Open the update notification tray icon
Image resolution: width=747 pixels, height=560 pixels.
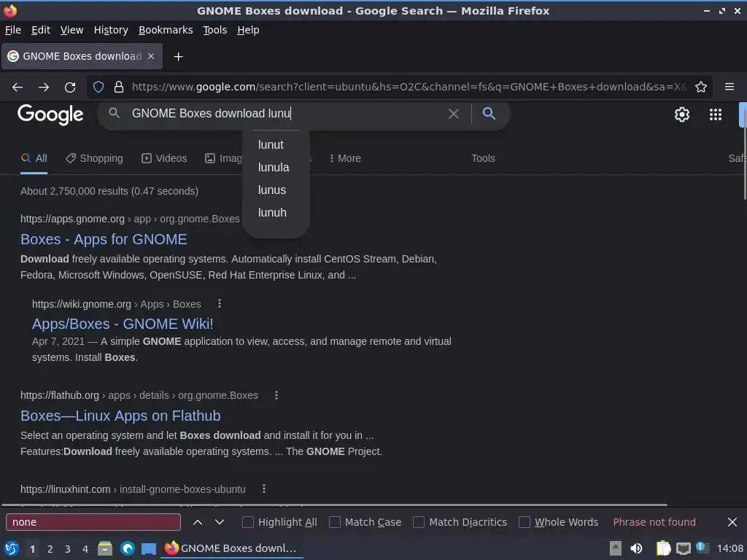[702, 548]
